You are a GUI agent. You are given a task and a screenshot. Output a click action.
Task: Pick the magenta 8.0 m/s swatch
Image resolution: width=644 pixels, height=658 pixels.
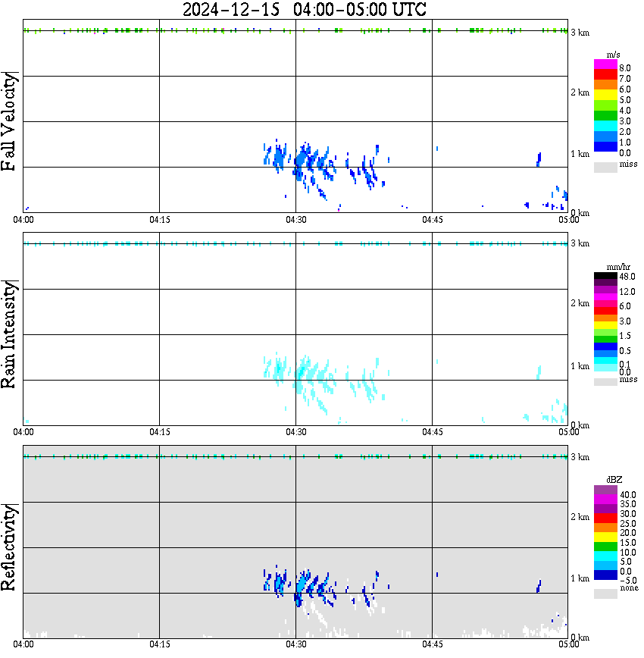tap(605, 64)
